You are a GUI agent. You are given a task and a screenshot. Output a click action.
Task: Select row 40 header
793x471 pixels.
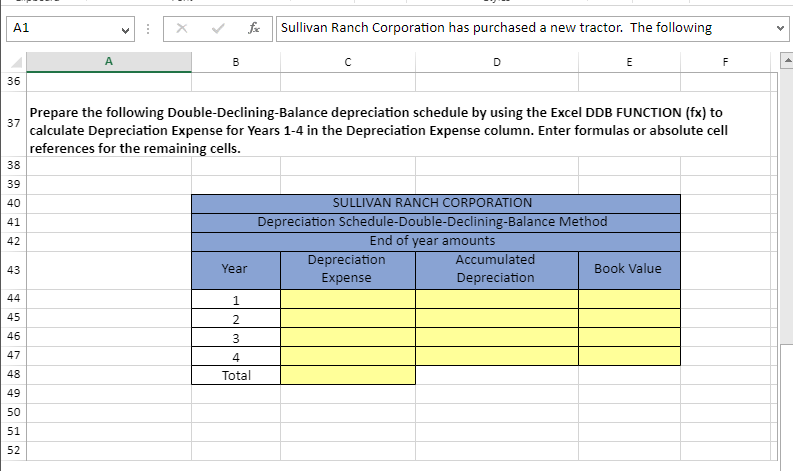pyautogui.click(x=14, y=203)
